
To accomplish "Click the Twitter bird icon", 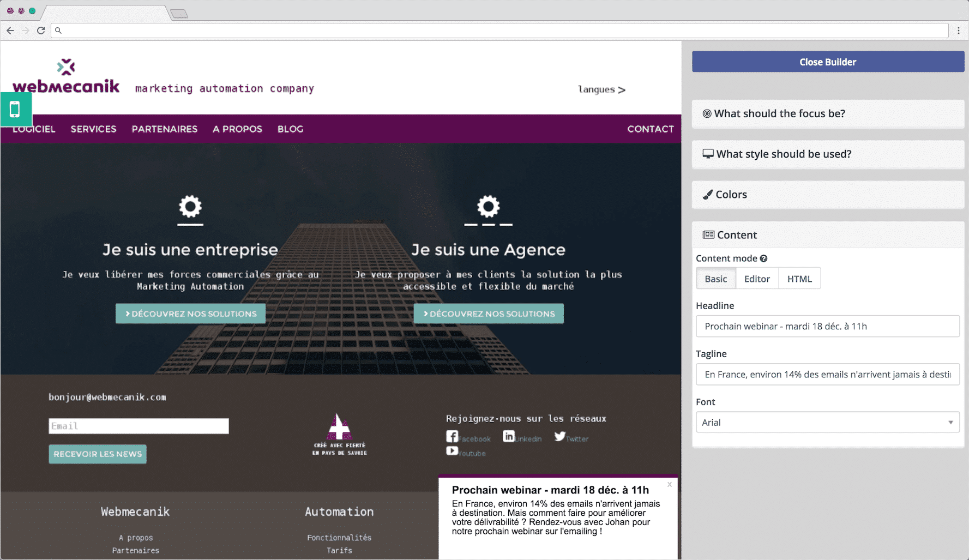I will [560, 436].
